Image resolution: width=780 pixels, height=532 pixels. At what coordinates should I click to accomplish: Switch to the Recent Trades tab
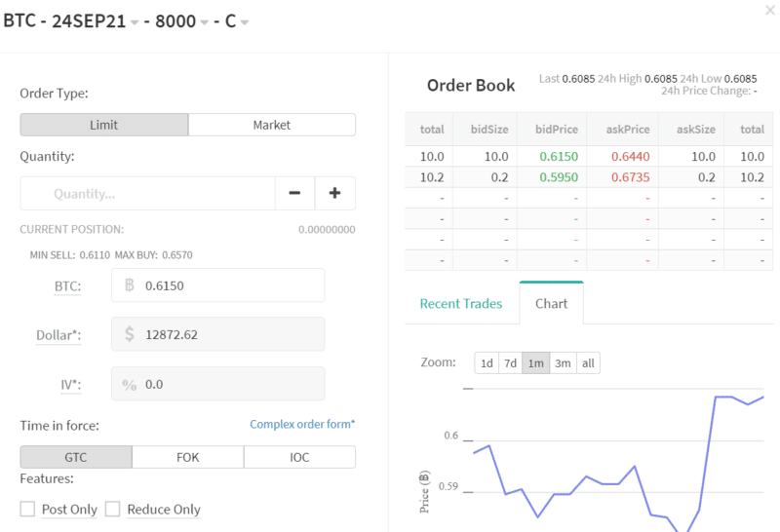461,304
